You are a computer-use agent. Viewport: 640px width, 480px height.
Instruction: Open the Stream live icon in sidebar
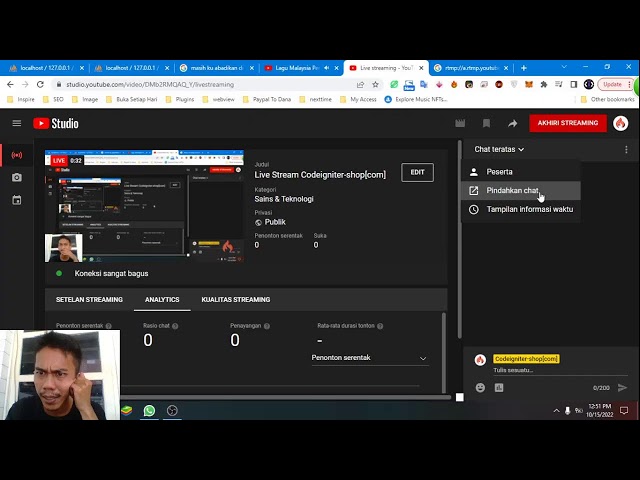pyautogui.click(x=17, y=155)
